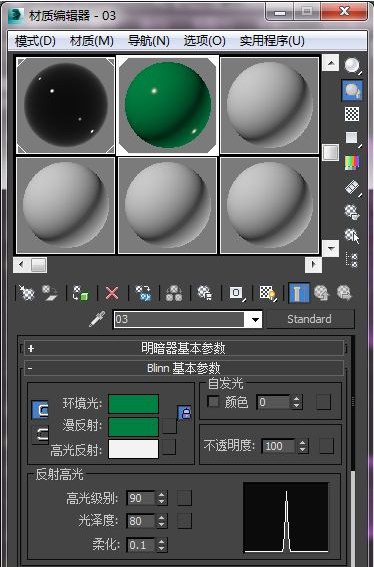Expand the 明暗器基本参数 rollout
This screenshot has width=374, height=567.
pos(183,349)
